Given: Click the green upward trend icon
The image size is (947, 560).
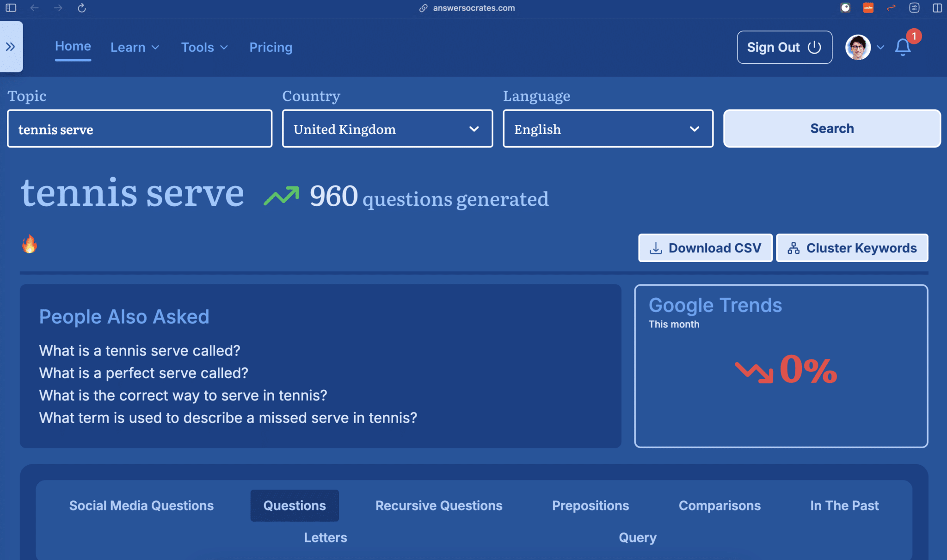Looking at the screenshot, I should (281, 196).
